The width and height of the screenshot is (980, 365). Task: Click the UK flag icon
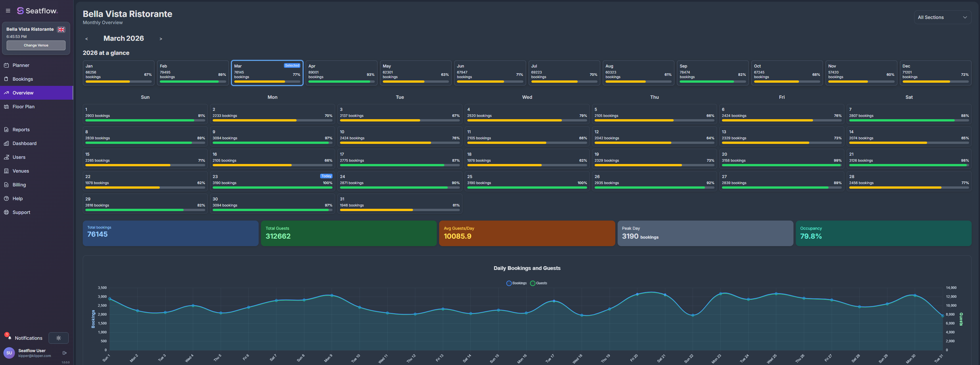(61, 29)
